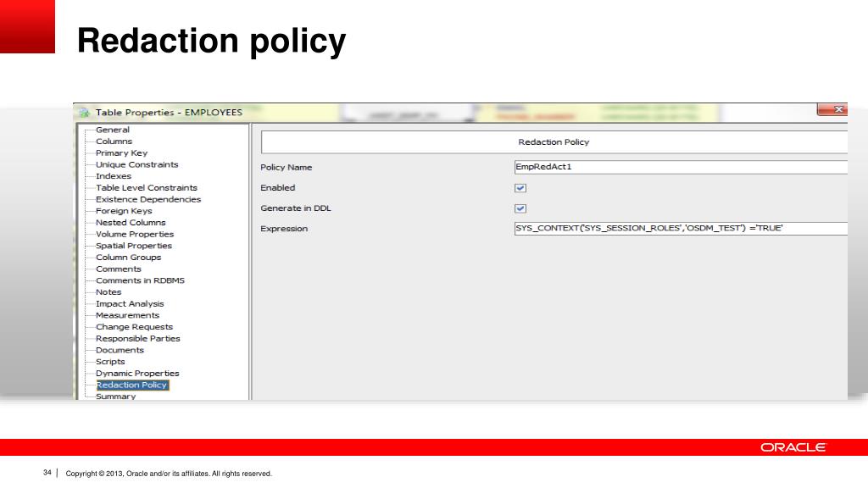Open the Dynamic Properties section
868x488 pixels.
click(137, 374)
